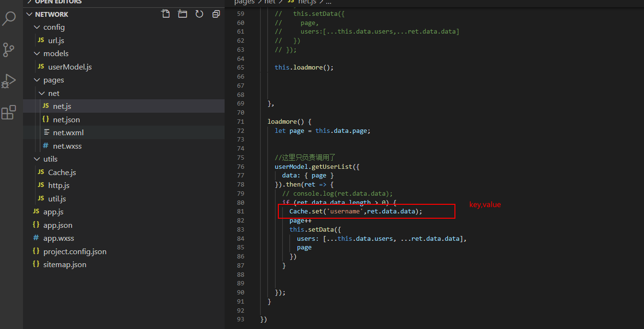The image size is (644, 329).
Task: Click 'let page = this.data.page;' line
Action: [x=322, y=131]
